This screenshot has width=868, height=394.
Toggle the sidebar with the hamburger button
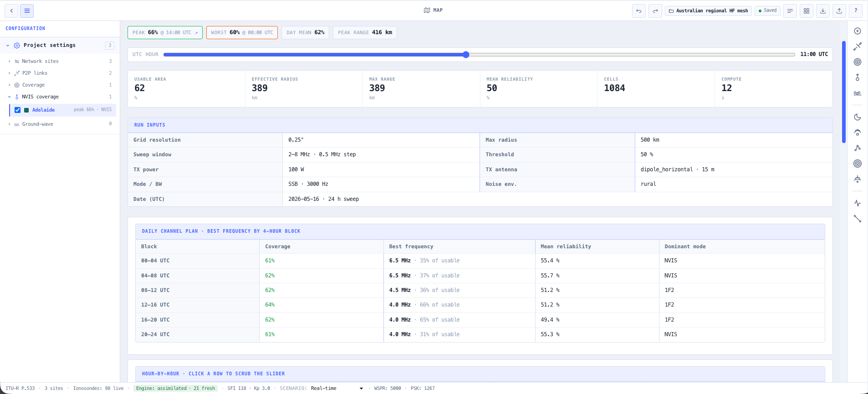coord(27,11)
